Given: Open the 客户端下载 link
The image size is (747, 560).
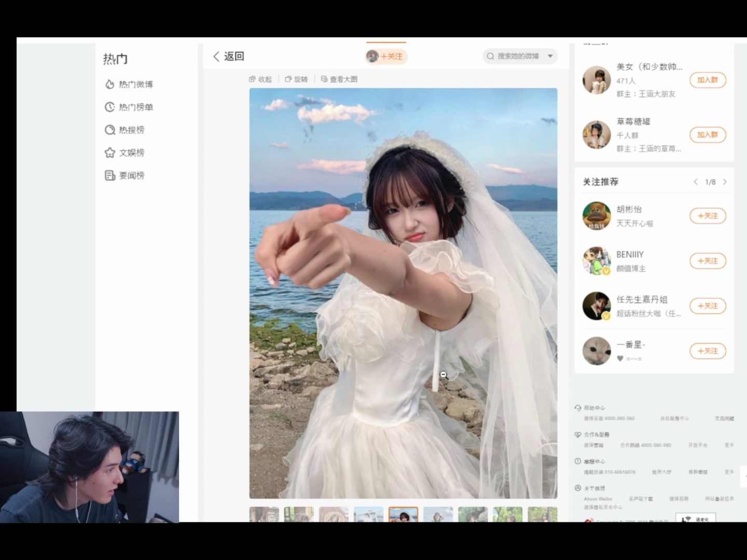Looking at the screenshot, I should click(641, 499).
